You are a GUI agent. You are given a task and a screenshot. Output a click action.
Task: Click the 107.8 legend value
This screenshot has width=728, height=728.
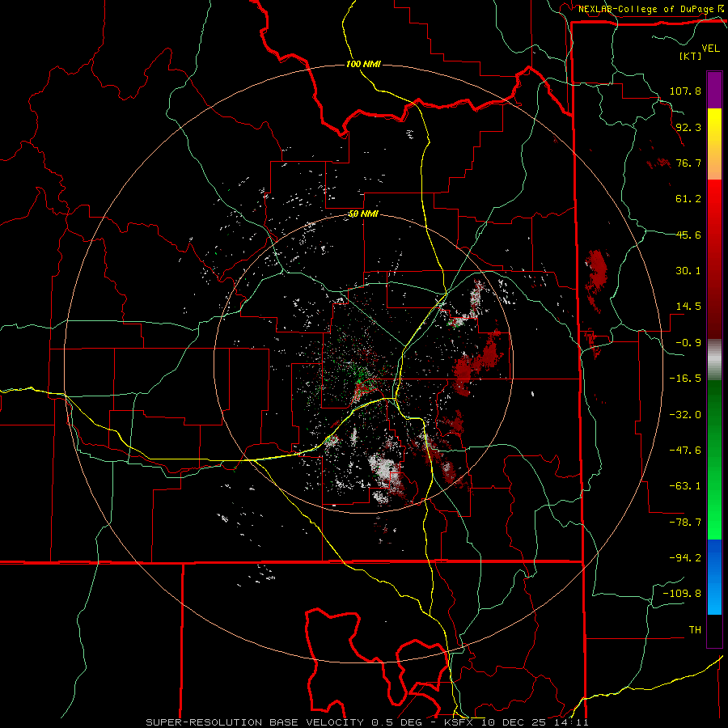coord(685,91)
